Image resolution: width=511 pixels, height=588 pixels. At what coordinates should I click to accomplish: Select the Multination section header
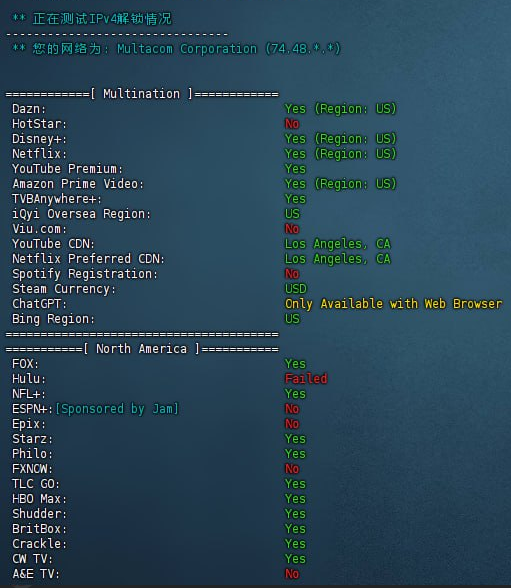(142, 94)
